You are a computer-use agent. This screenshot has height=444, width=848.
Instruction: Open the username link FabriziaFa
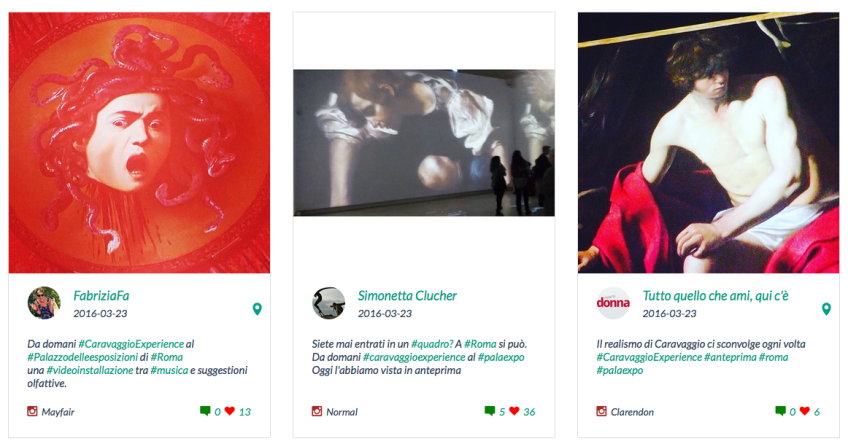pyautogui.click(x=101, y=296)
